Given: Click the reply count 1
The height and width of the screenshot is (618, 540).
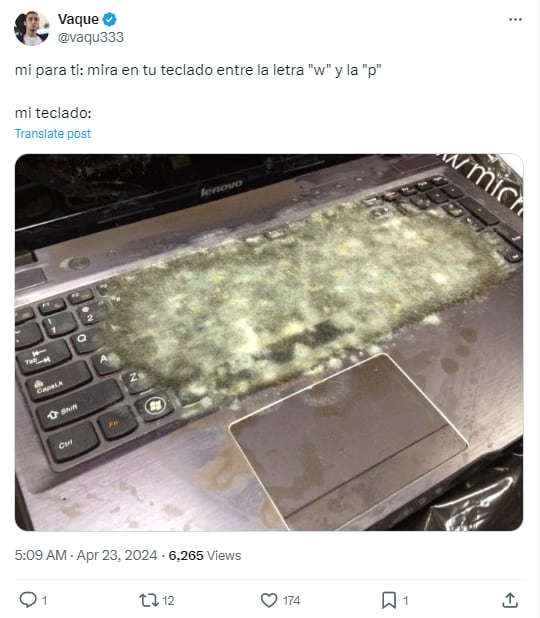Looking at the screenshot, I should 45,601.
